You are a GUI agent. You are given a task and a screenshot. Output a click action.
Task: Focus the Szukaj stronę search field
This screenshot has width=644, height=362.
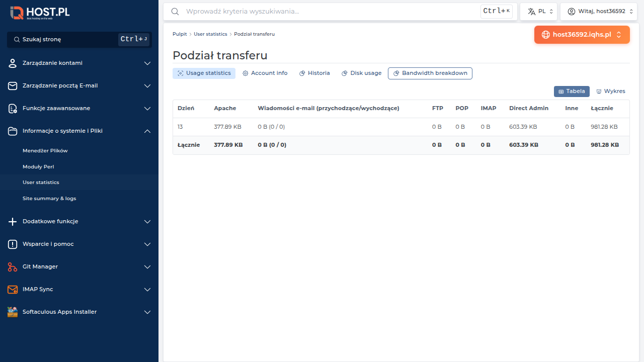pyautogui.click(x=79, y=39)
